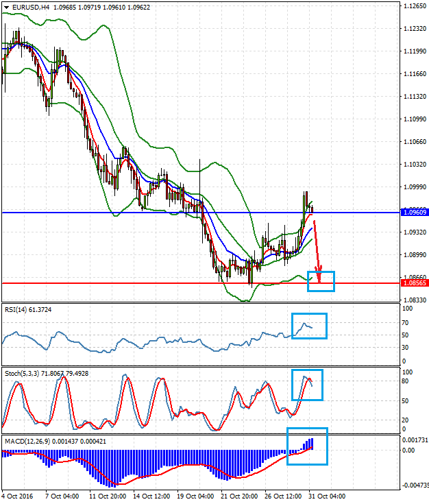Click the red horizontal support line at 1.08565
Image resolution: width=429 pixels, height=504 pixels.
click(137, 283)
